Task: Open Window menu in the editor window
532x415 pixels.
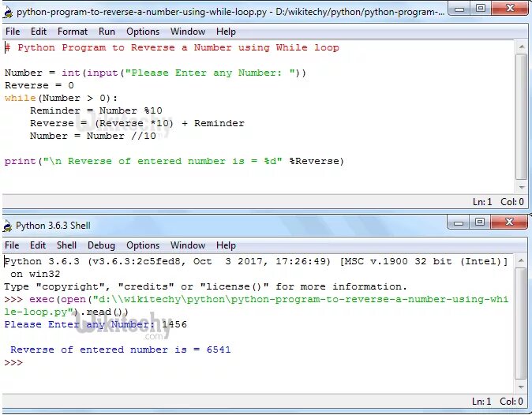Action: pyautogui.click(x=188, y=32)
